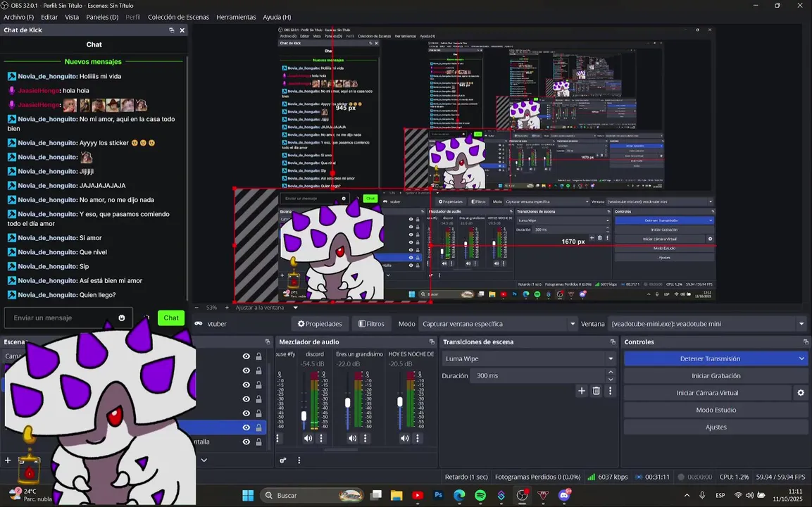Adjust the Eres un grandisimo volume fader

click(x=347, y=402)
